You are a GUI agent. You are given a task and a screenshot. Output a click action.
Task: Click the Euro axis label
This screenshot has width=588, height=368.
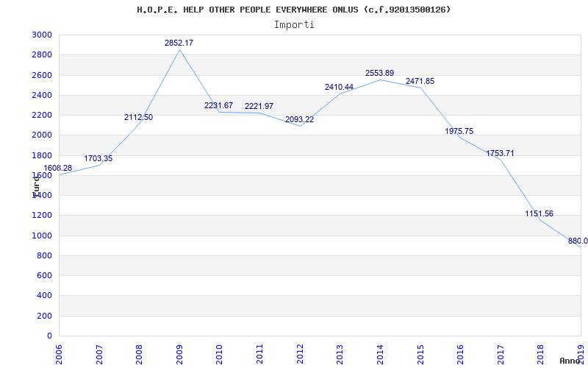pos(36,186)
